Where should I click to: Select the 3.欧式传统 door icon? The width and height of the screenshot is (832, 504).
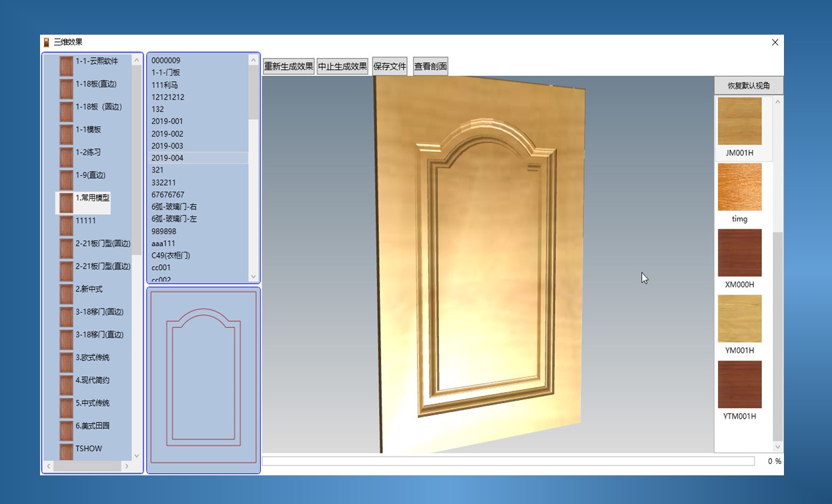pyautogui.click(x=66, y=362)
